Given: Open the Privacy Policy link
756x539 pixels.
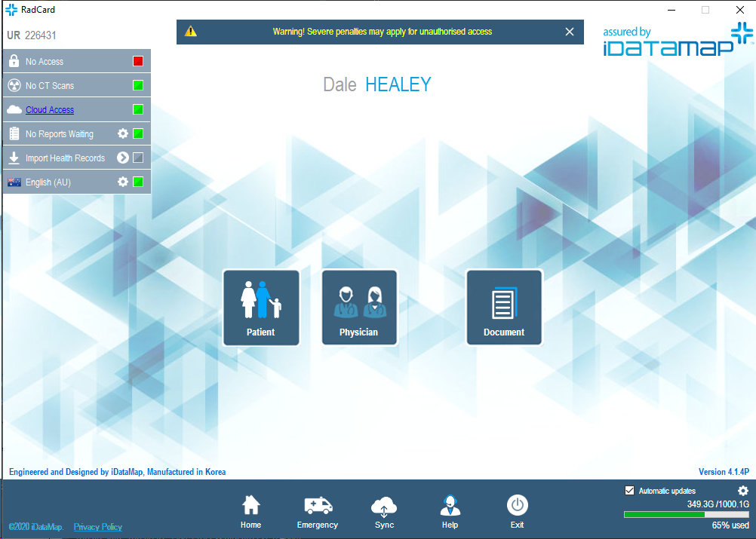Looking at the screenshot, I should point(98,527).
